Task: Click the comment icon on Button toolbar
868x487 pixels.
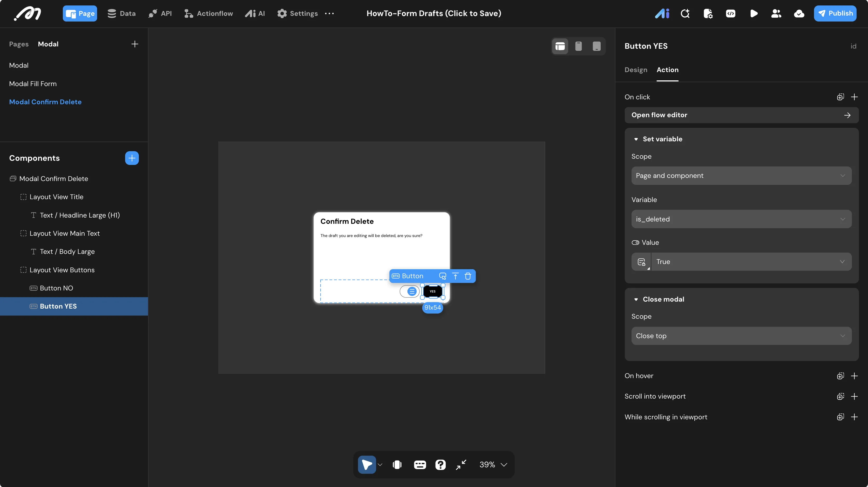Action: pos(442,276)
